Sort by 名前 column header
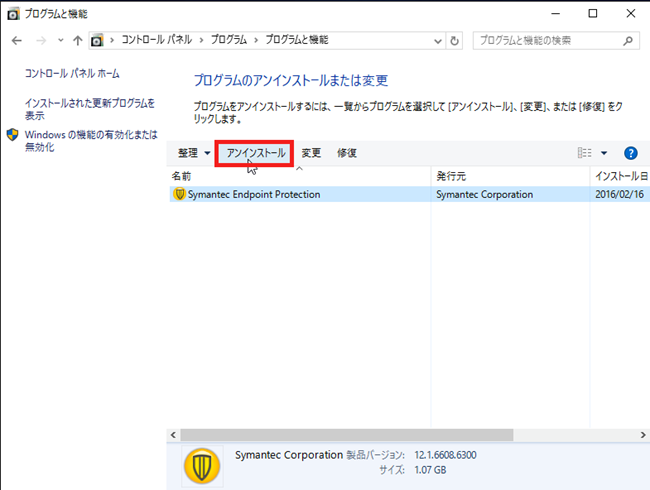650x490 pixels. click(300, 176)
